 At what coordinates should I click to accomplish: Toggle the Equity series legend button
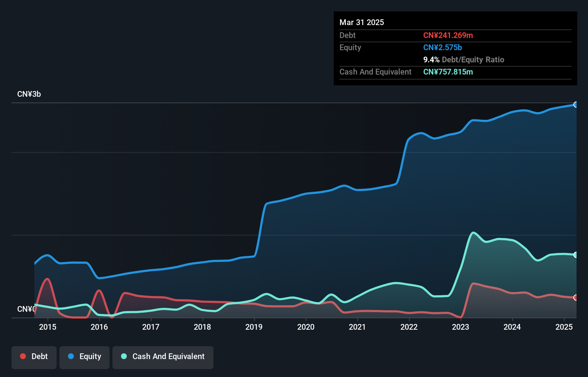click(85, 357)
